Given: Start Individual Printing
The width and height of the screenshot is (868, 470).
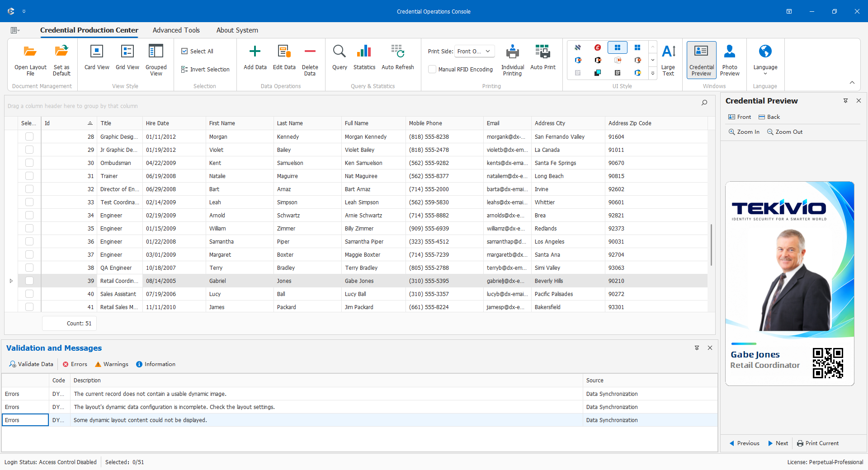Looking at the screenshot, I should 512,60.
